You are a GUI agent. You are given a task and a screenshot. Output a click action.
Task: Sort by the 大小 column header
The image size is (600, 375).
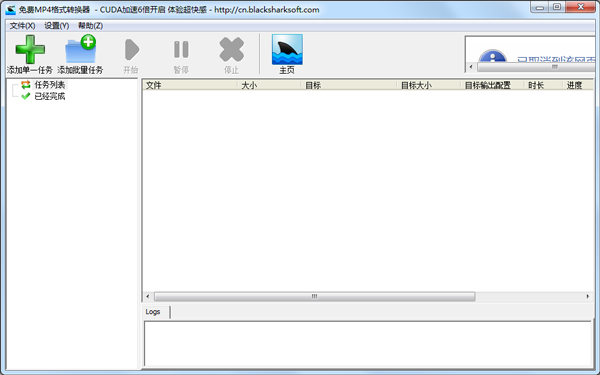click(x=270, y=85)
